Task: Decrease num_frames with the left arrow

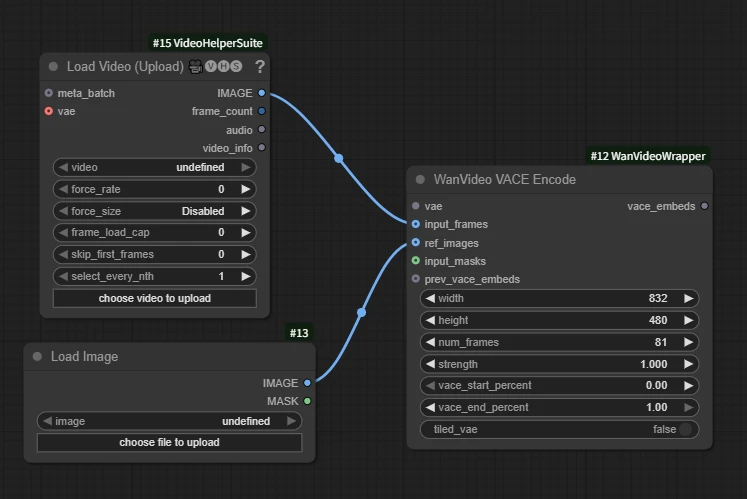Action: [430, 342]
